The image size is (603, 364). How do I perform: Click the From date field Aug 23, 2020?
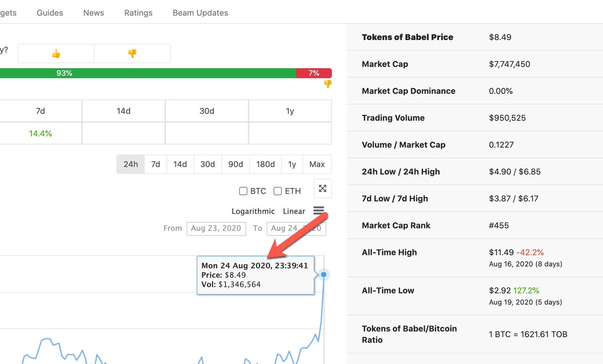click(x=216, y=228)
